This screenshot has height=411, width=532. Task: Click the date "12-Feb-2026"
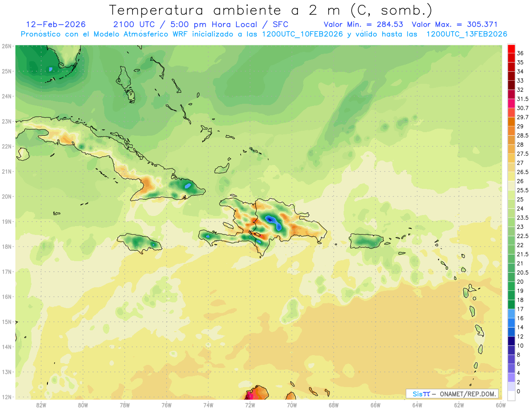(x=56, y=24)
